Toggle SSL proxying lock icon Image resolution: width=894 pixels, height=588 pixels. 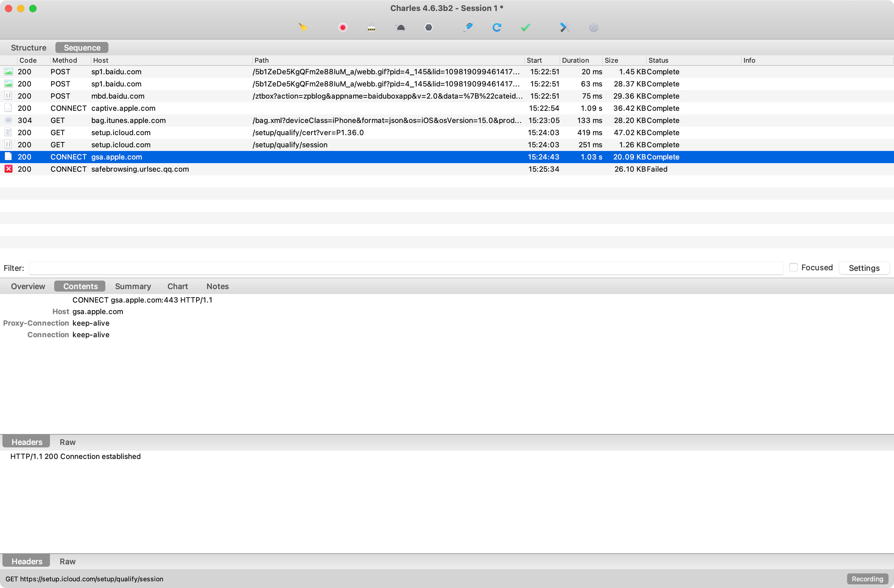coord(371,27)
